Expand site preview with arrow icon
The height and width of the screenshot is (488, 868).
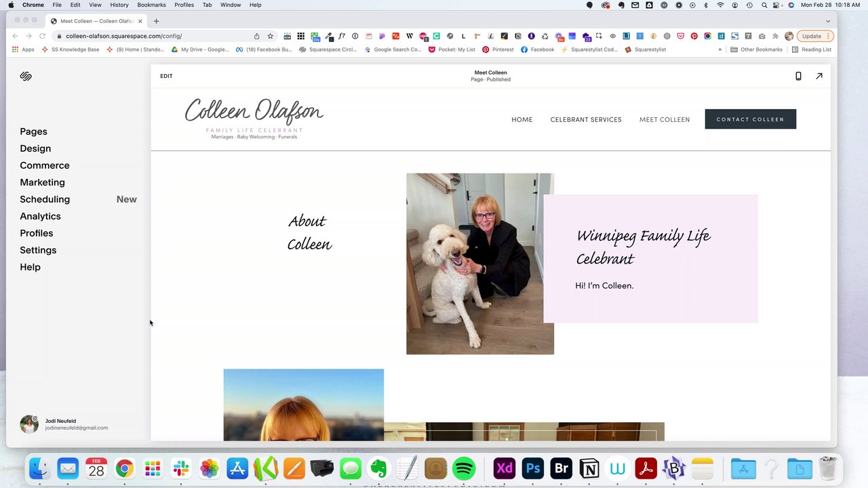tap(819, 76)
